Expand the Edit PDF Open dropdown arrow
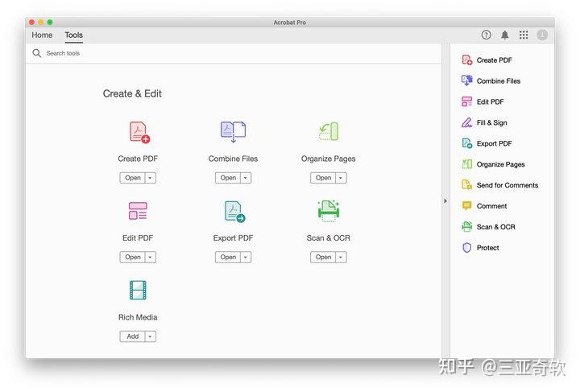This screenshot has width=580, height=392. point(150,257)
